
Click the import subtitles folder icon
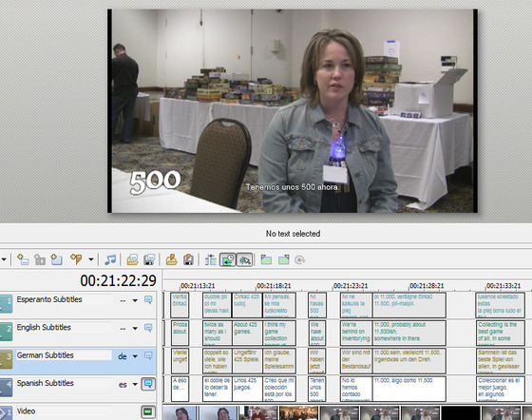pyautogui.click(x=132, y=259)
